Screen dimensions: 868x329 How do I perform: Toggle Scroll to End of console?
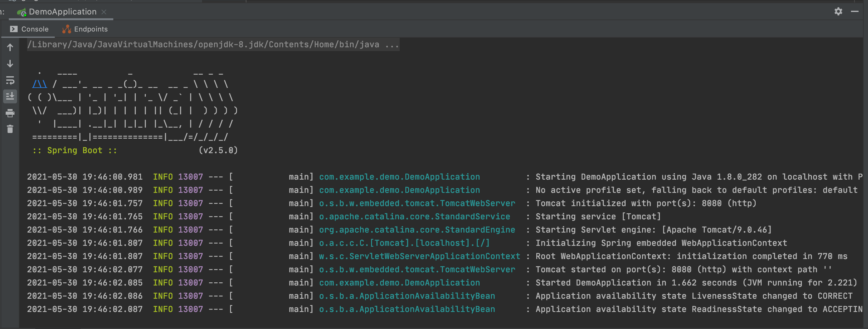10,96
